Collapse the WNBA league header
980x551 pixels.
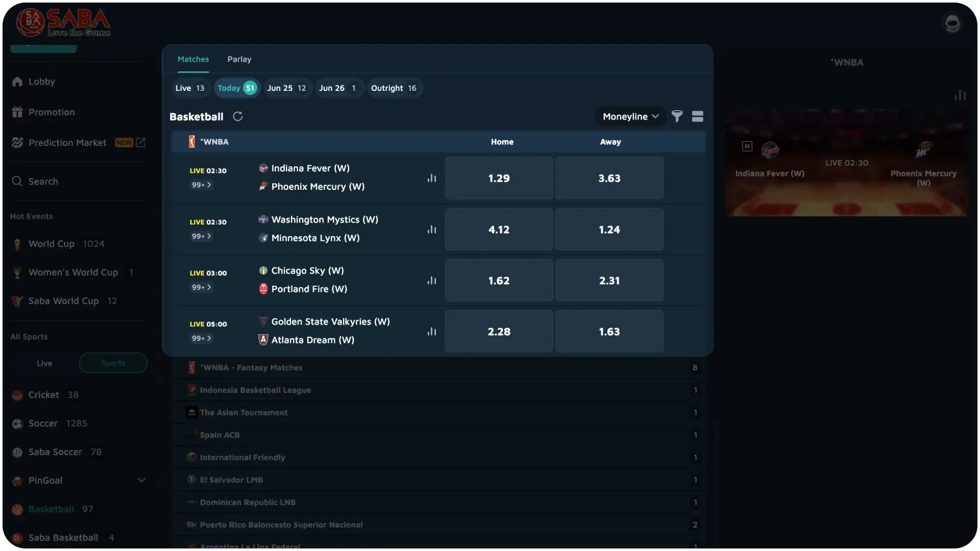[439, 142]
